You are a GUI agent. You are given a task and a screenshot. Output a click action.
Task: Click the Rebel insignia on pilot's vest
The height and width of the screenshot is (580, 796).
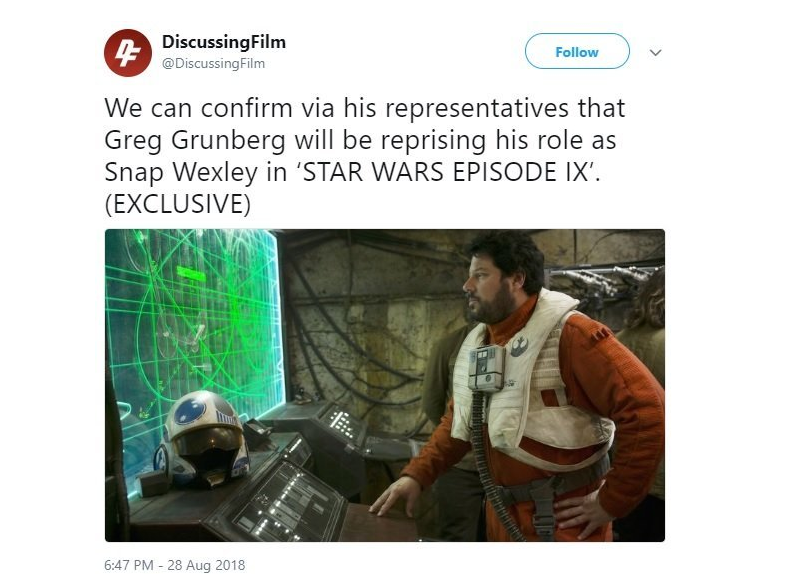[x=519, y=346]
